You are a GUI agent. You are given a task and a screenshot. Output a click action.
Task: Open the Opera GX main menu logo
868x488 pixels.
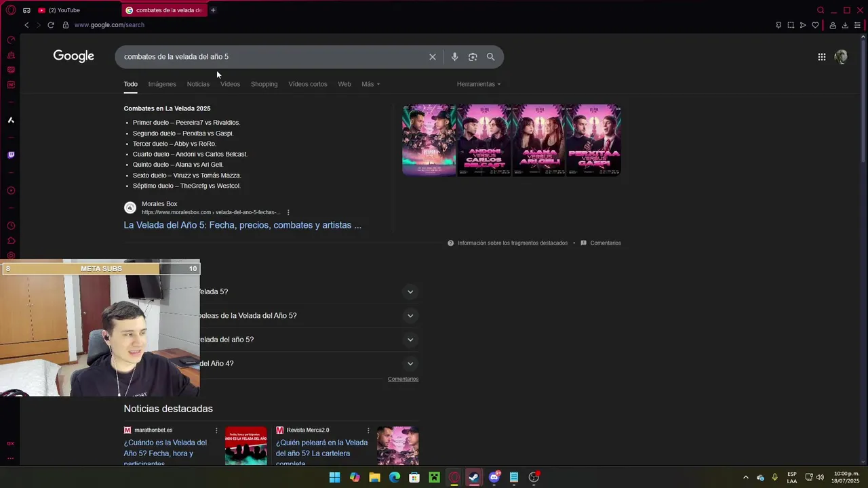(x=10, y=10)
